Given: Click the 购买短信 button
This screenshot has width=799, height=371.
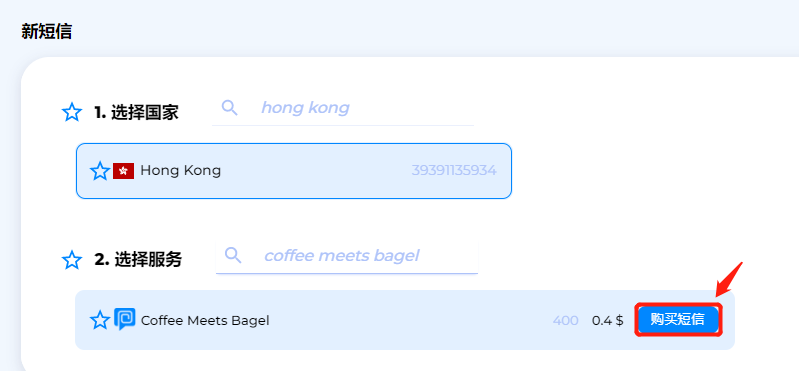Looking at the screenshot, I should pos(678,320).
